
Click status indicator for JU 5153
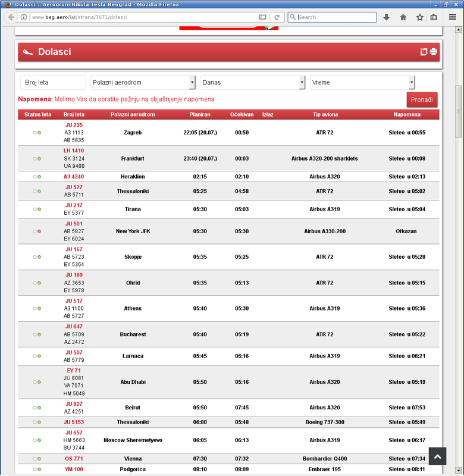(37, 422)
